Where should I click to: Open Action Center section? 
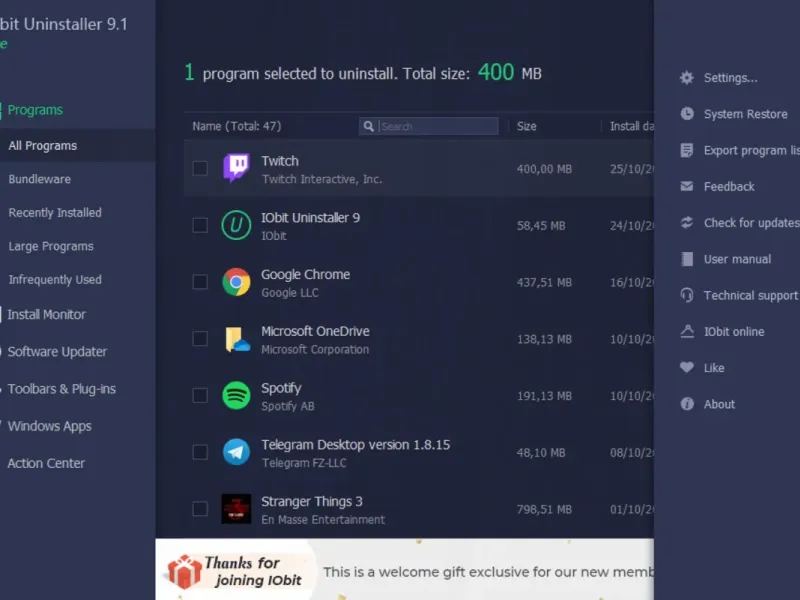46,464
